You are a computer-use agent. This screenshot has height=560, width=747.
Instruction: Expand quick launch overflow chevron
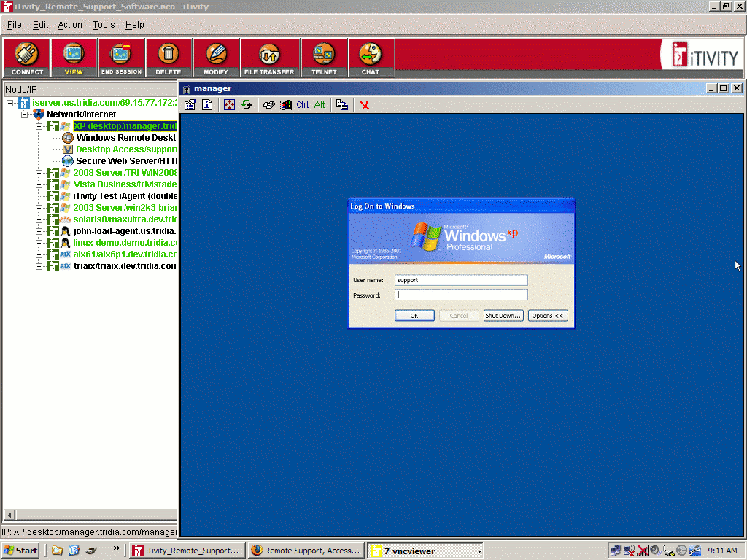116,549
